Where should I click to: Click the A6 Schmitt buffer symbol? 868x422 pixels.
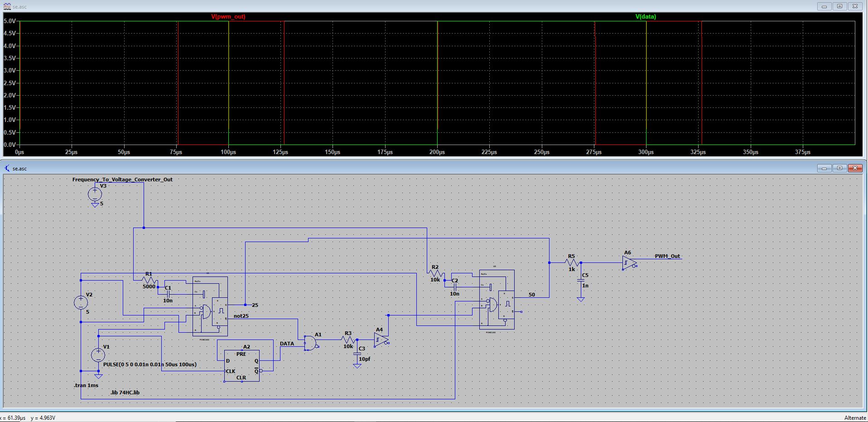click(x=630, y=263)
